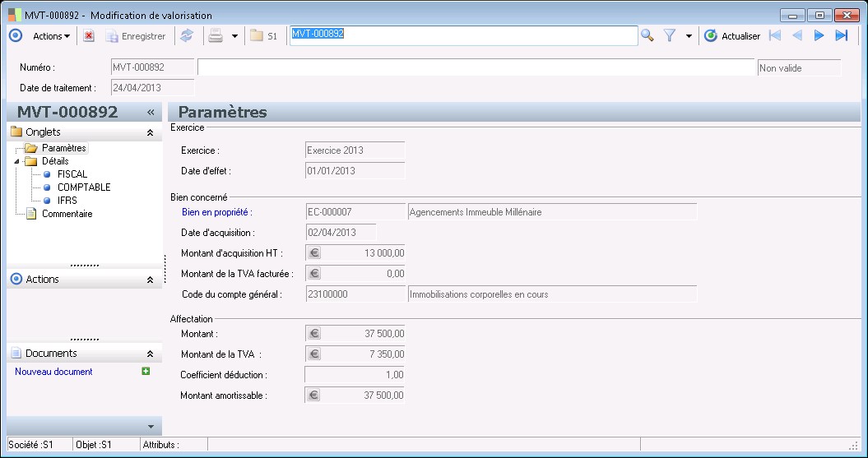The height and width of the screenshot is (458, 868).
Task: Click the S1 folder icon in toolbar
Action: tap(263, 36)
